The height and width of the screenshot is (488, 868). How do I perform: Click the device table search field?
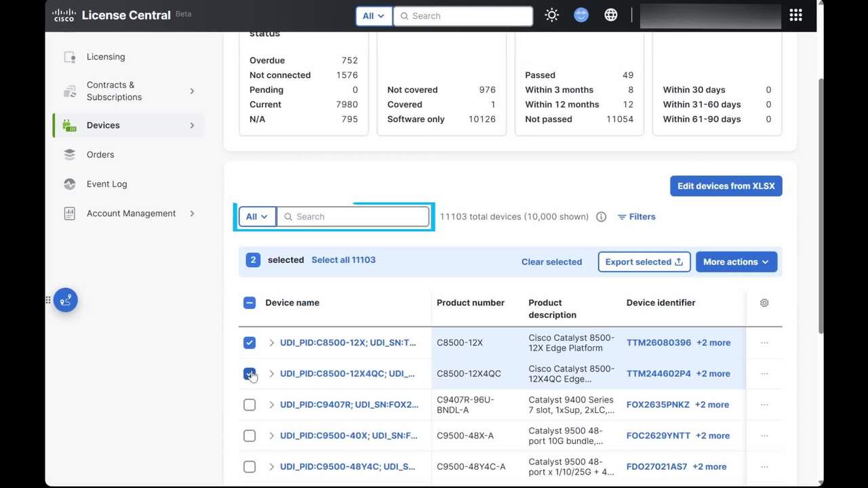click(353, 217)
